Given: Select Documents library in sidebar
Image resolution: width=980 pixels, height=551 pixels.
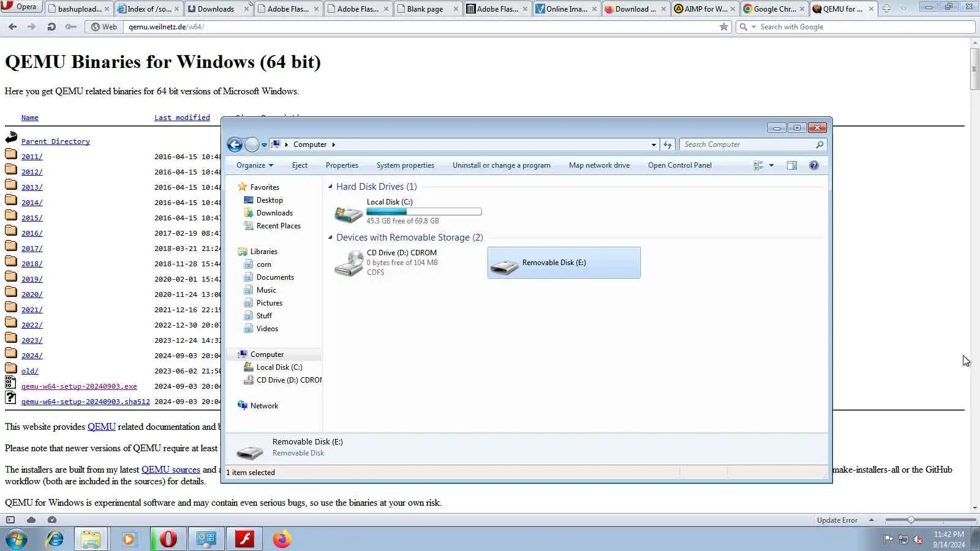Looking at the screenshot, I should click(275, 277).
